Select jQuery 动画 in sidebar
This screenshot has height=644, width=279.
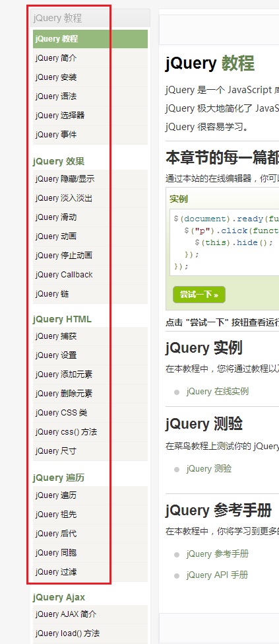click(90, 236)
